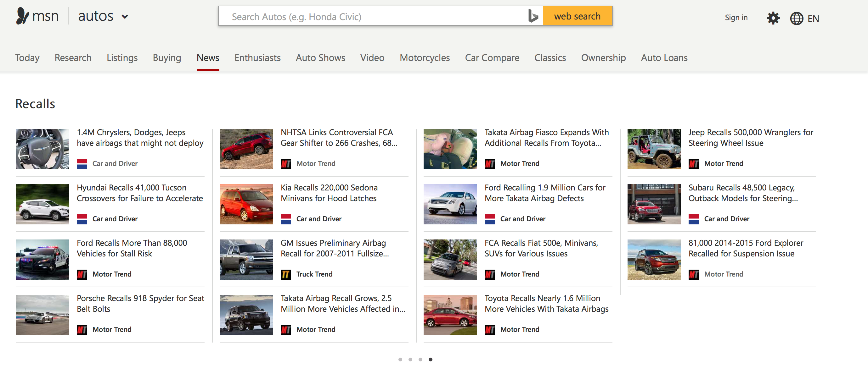The height and width of the screenshot is (379, 868).
Task: Select the first carousel page dot
Action: [x=400, y=360]
